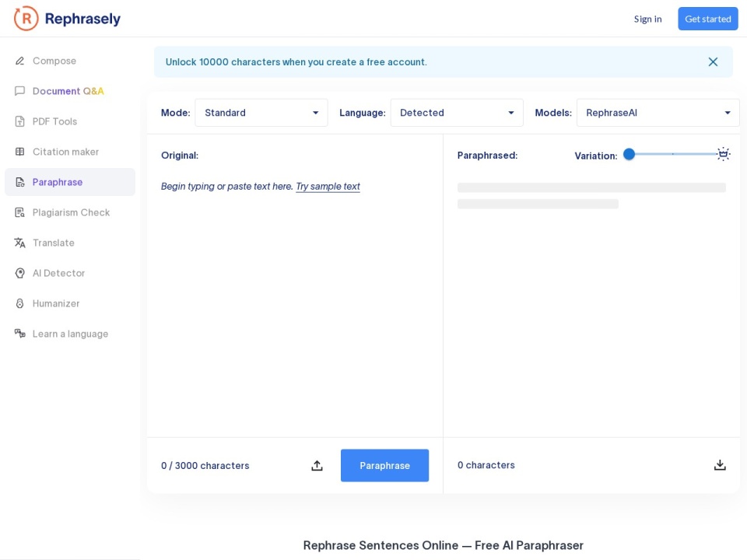Open the Models dropdown showing RephraseAI

click(658, 113)
